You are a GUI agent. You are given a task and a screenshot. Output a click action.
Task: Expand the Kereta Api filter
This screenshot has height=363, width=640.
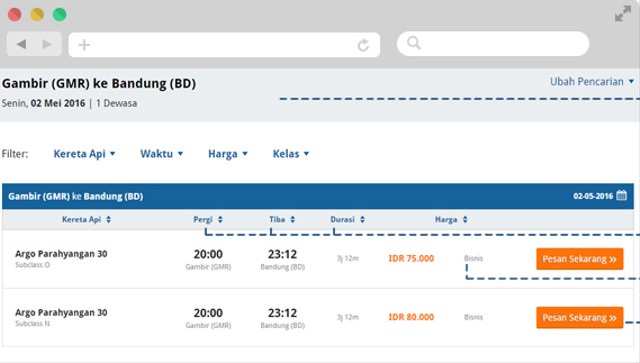pos(84,154)
